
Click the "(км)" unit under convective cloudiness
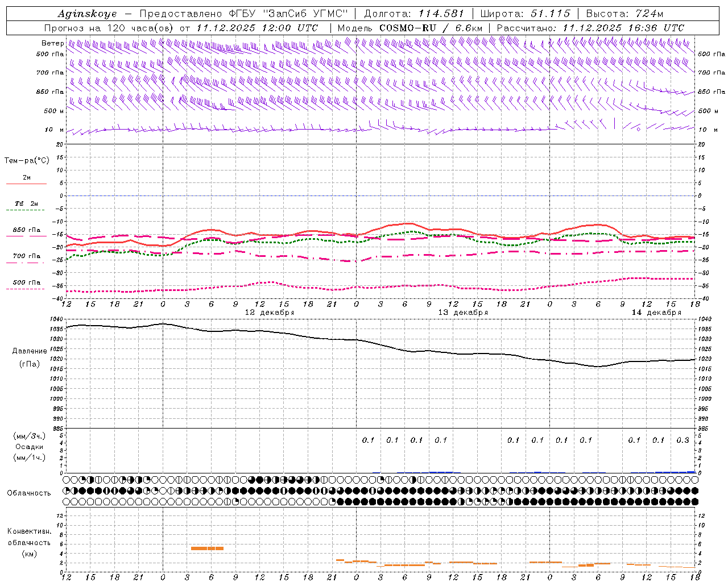coord(29,554)
